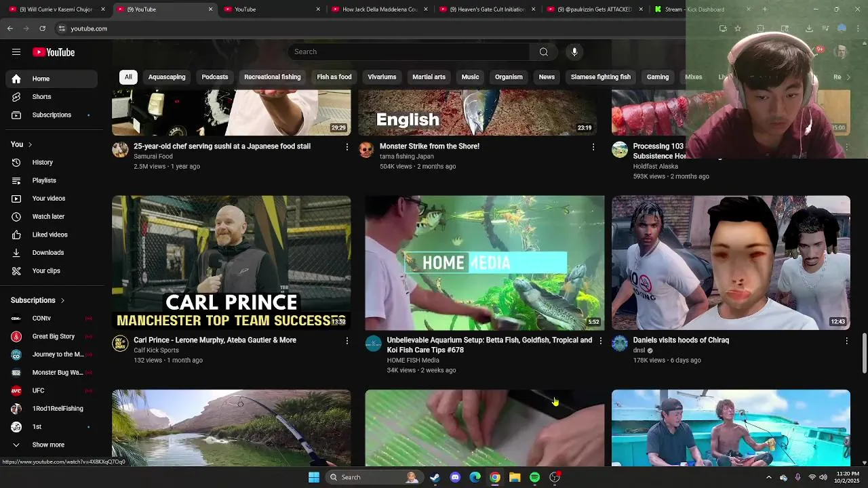Click the YouTube search input field
Image resolution: width=868 pixels, height=488 pixels.
(409, 52)
